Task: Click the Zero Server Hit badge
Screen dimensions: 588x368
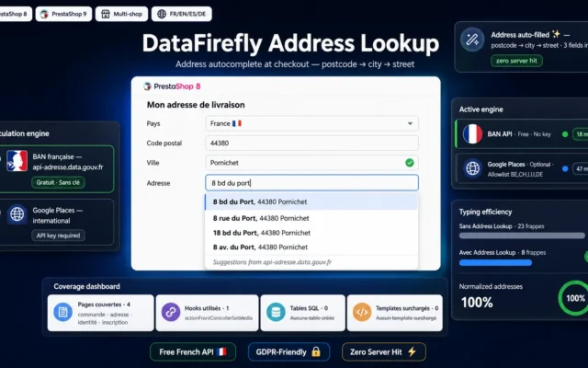Action: pyautogui.click(x=384, y=351)
